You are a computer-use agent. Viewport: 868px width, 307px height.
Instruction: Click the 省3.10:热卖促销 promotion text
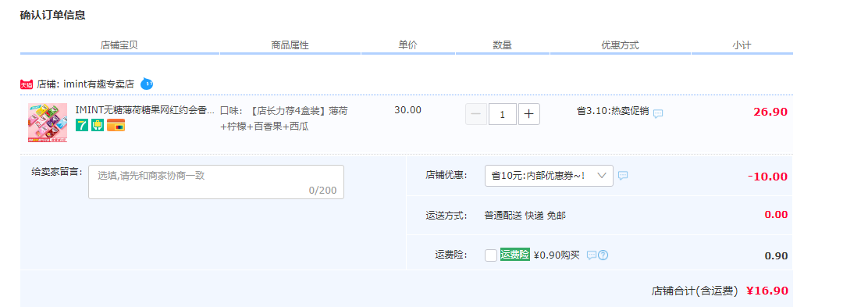613,110
